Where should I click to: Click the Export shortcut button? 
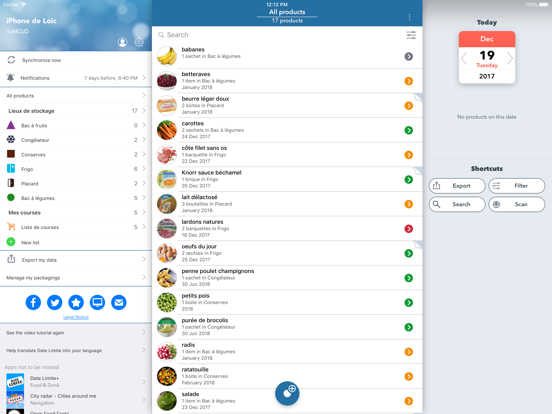click(457, 186)
